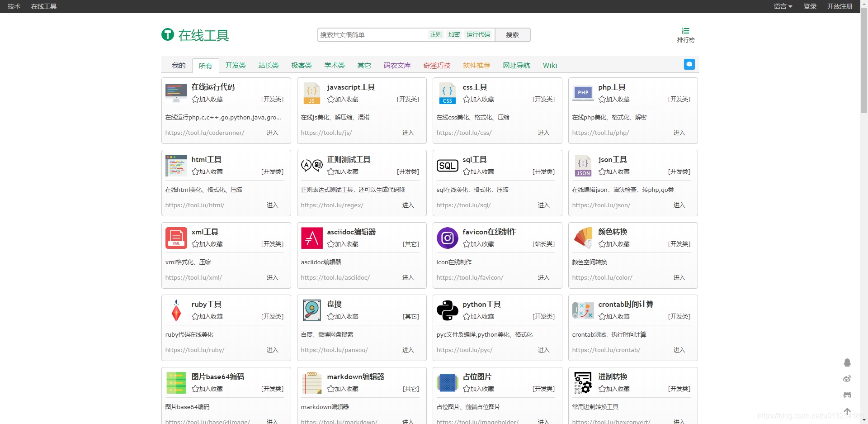This screenshot has width=868, height=424.
Task: Open the Wiki tab
Action: [x=550, y=66]
